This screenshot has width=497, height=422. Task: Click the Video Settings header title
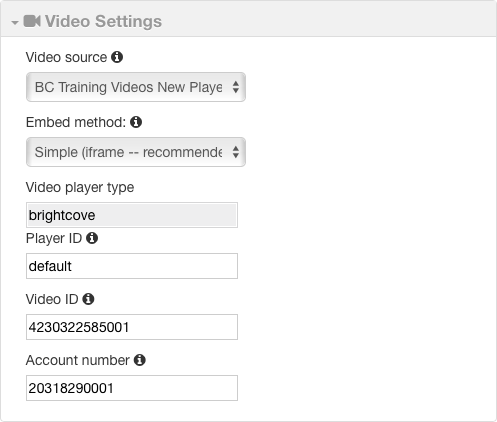tap(103, 21)
